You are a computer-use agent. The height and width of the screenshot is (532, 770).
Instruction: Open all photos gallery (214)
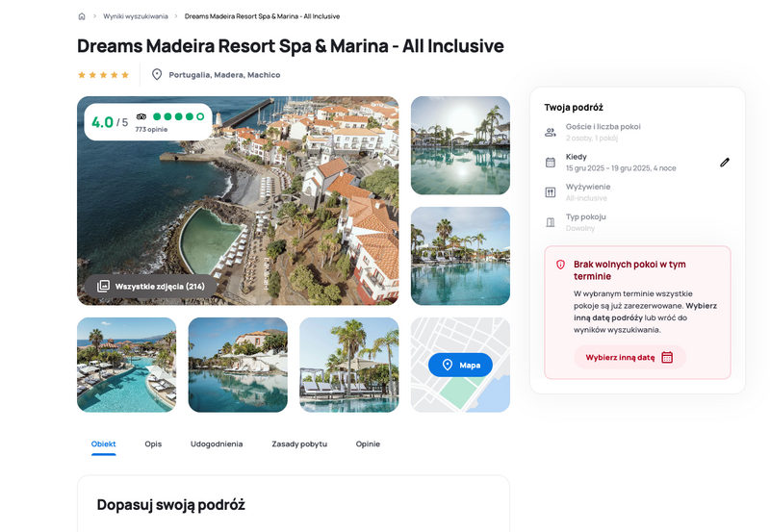click(x=154, y=286)
